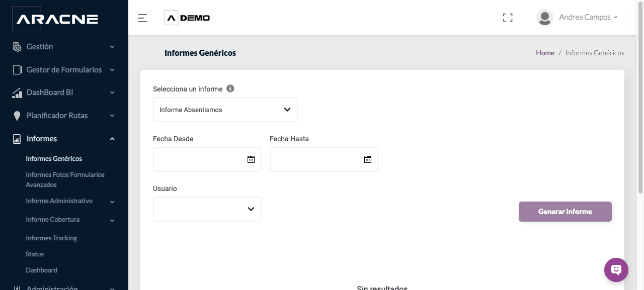The width and height of the screenshot is (644, 290).
Task: Click the Andrea Campos user avatar
Action: [545, 18]
